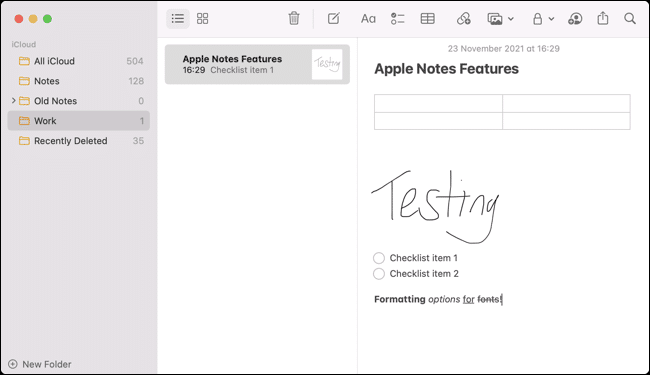This screenshot has height=375, width=650.
Task: Click the bottom-right table cell
Action: [566, 121]
